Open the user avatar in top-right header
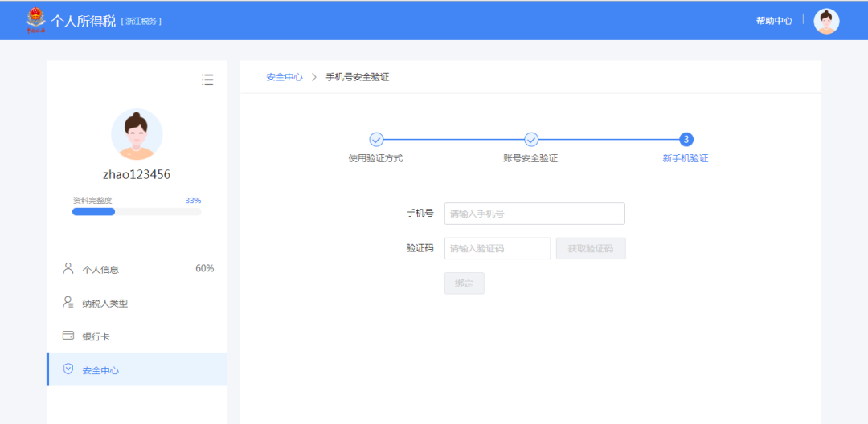Screen dimensions: 868x424 (x=826, y=21)
